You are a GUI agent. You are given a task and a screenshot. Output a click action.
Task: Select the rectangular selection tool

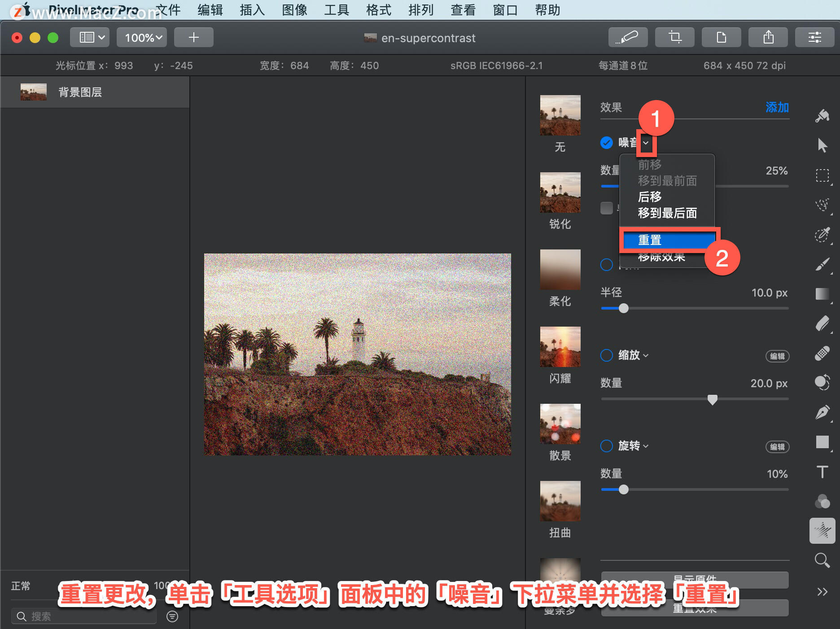pyautogui.click(x=822, y=175)
